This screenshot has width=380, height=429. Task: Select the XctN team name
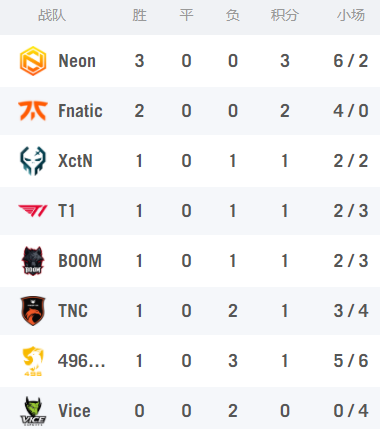tap(75, 161)
